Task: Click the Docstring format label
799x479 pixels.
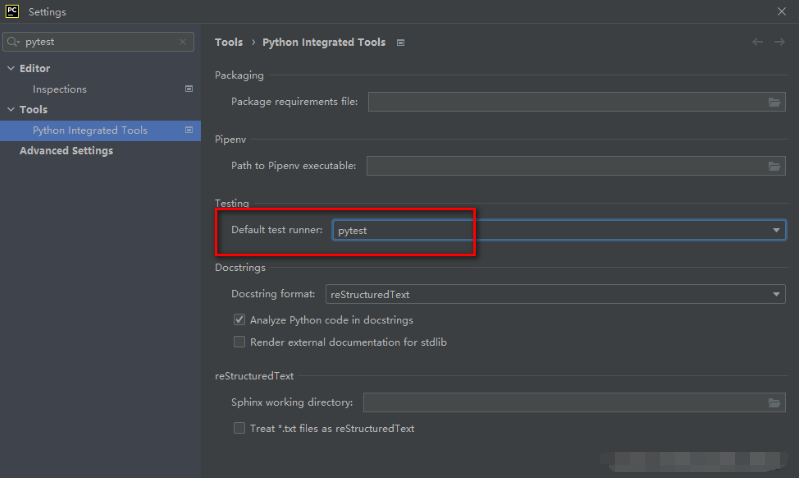Action: click(x=273, y=294)
